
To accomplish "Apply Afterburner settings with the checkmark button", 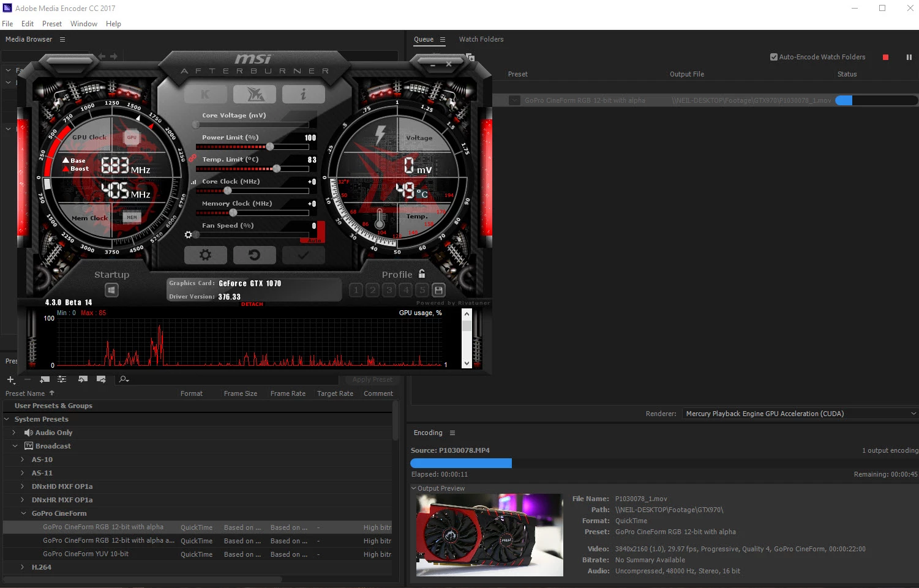I will click(304, 255).
